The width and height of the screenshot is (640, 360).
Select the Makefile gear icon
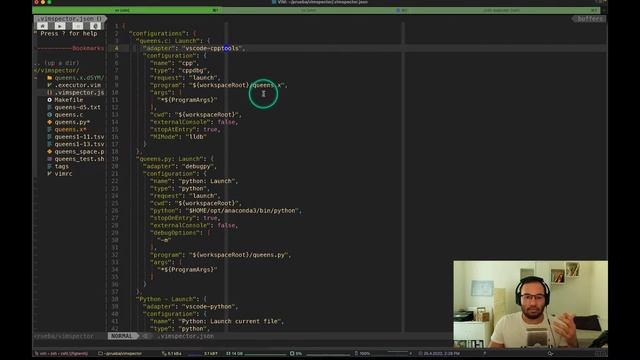[49, 100]
